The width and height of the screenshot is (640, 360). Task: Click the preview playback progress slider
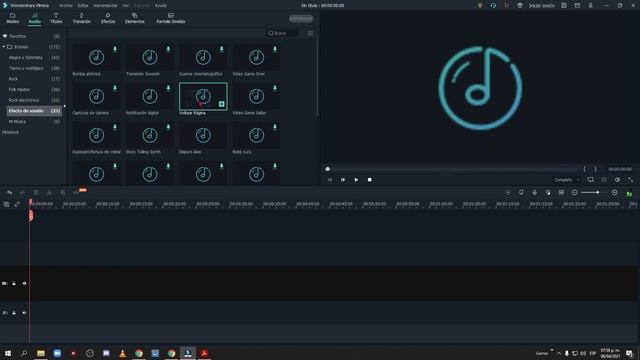click(452, 169)
